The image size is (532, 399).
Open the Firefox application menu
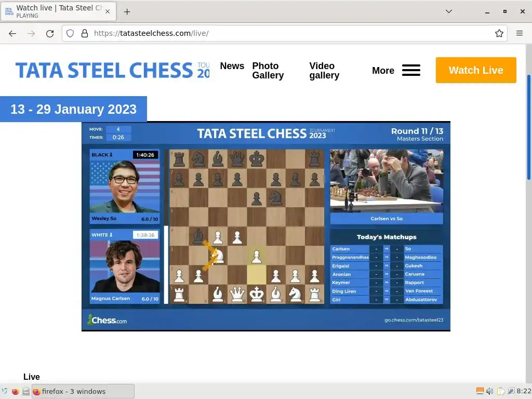pyautogui.click(x=520, y=33)
